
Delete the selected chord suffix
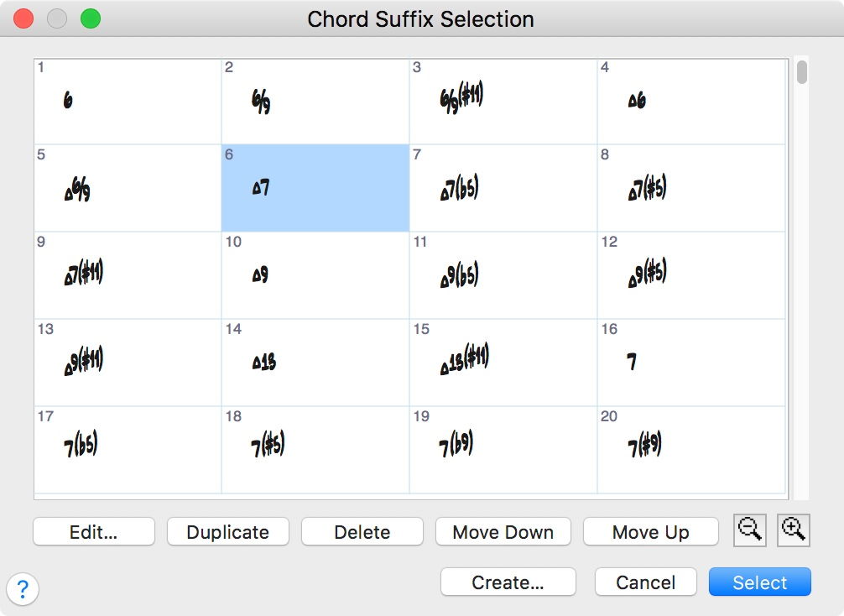point(362,532)
